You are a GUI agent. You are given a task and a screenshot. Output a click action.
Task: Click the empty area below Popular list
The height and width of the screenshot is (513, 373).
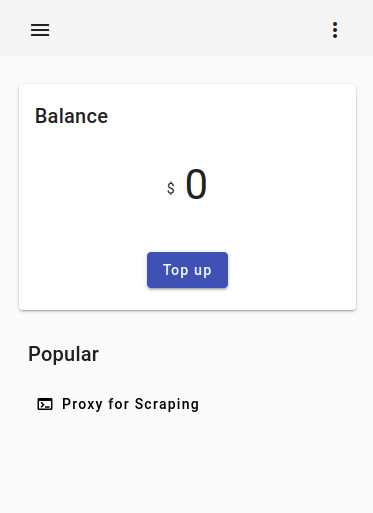(187, 467)
